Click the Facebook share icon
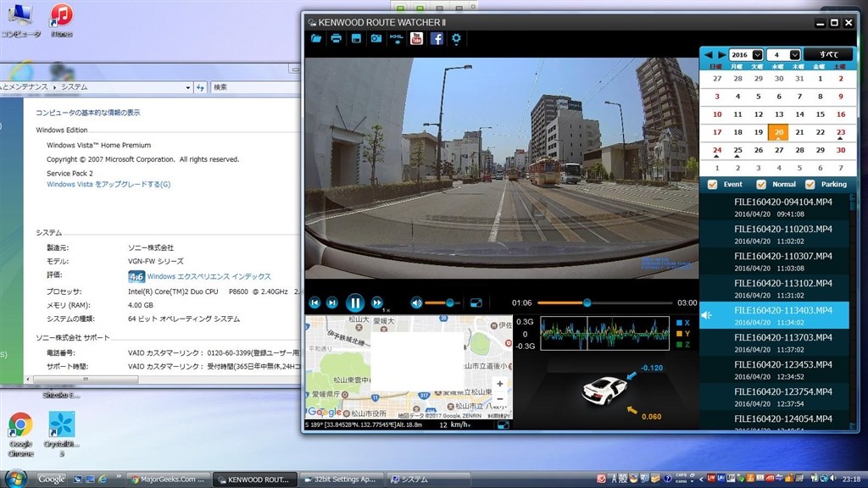 point(437,38)
